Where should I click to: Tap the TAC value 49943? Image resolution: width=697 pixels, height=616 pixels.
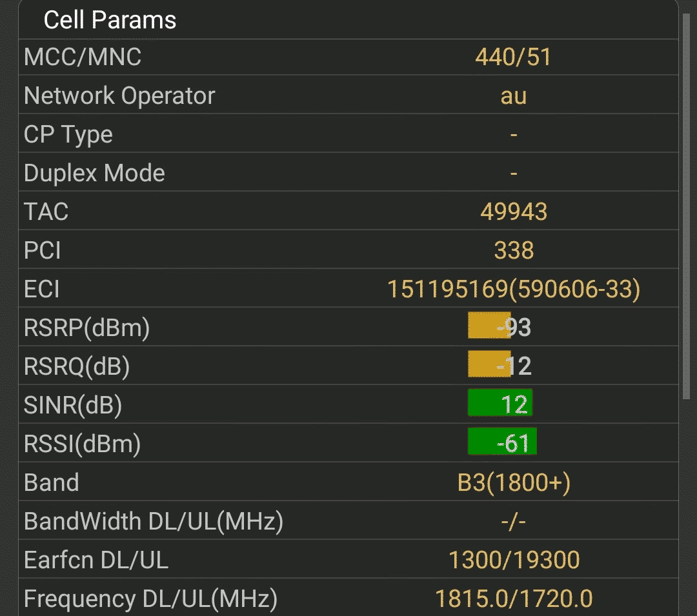513,212
